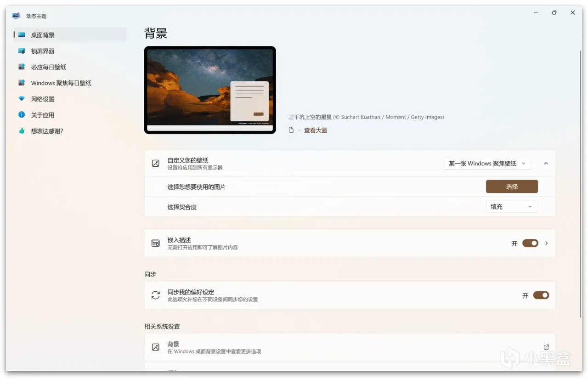This screenshot has width=588, height=379.
Task: Expand the 嵌入描述 right arrow
Action: coord(546,243)
